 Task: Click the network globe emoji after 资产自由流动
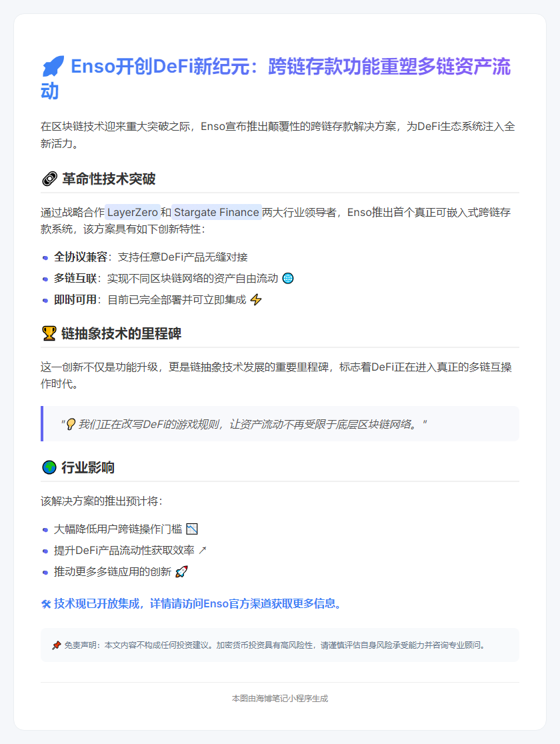pyautogui.click(x=287, y=279)
